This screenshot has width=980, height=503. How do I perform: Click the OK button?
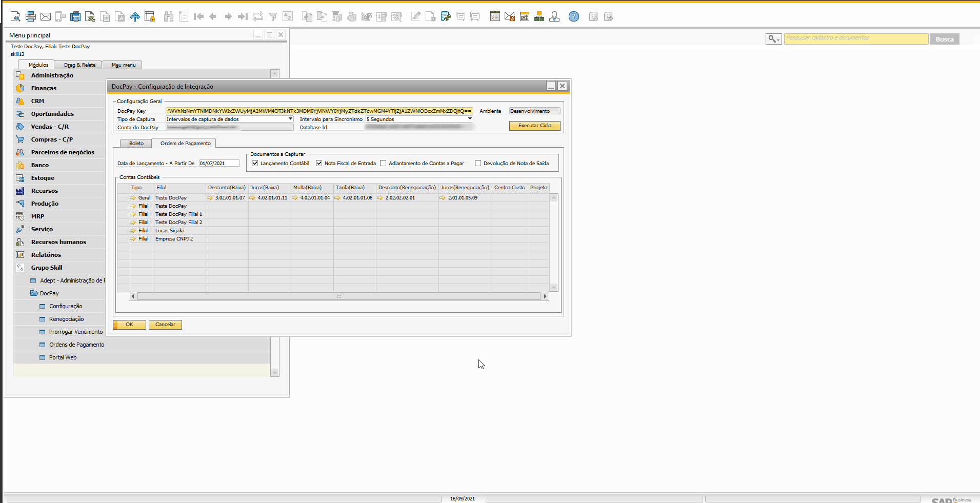click(129, 325)
